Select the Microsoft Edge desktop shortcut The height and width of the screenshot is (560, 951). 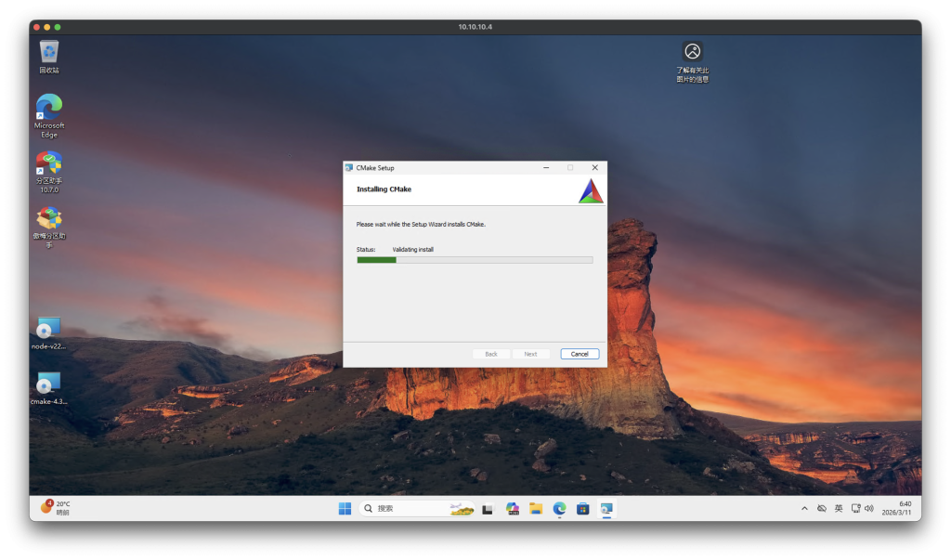pos(49,108)
